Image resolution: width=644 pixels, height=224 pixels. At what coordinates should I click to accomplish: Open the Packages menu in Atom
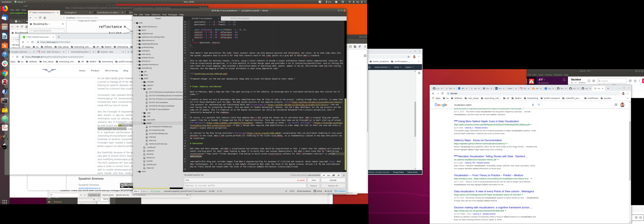(172, 15)
